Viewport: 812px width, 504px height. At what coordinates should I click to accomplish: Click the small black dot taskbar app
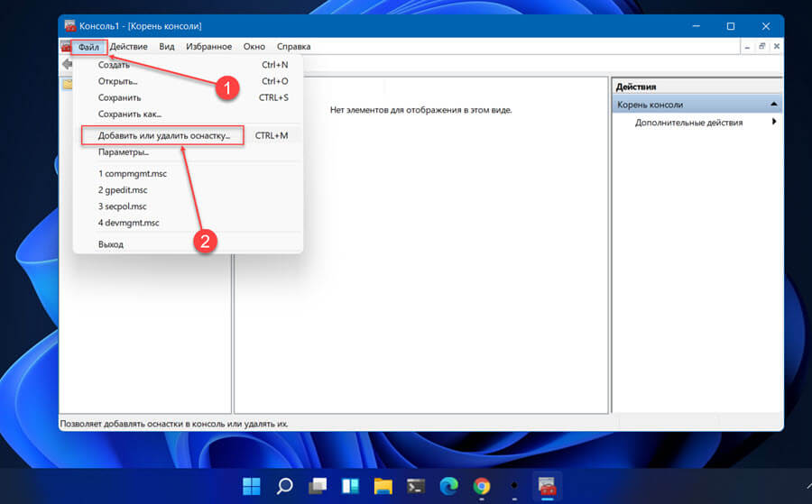point(514,486)
